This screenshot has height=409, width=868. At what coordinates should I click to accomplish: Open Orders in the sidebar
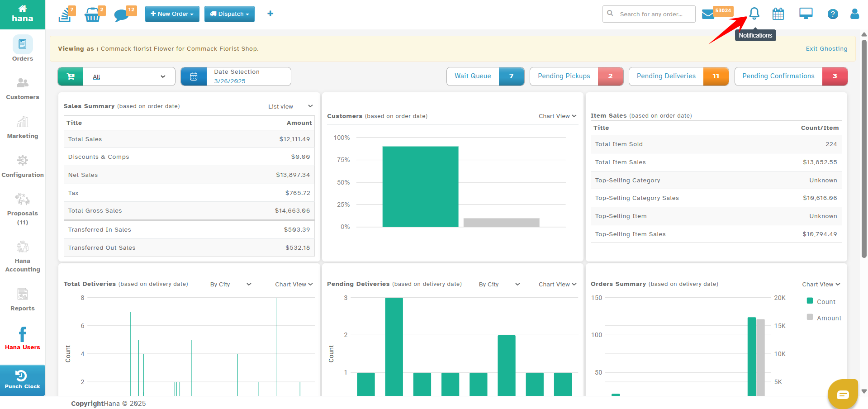pos(23,49)
